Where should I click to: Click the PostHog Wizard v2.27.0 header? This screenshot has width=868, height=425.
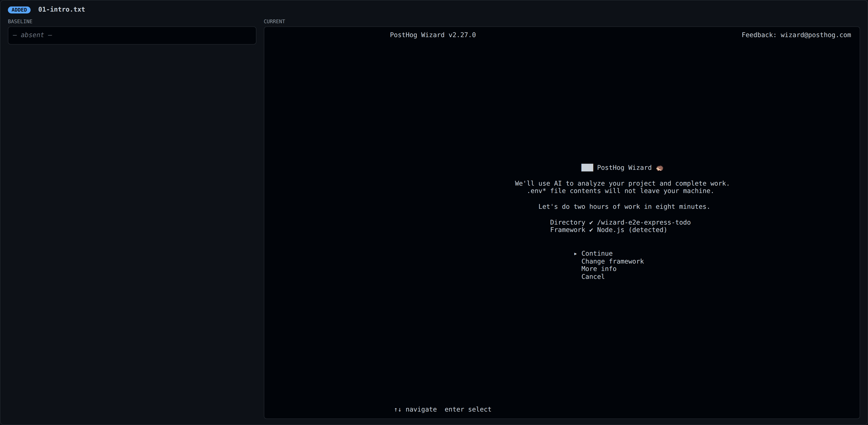433,35
